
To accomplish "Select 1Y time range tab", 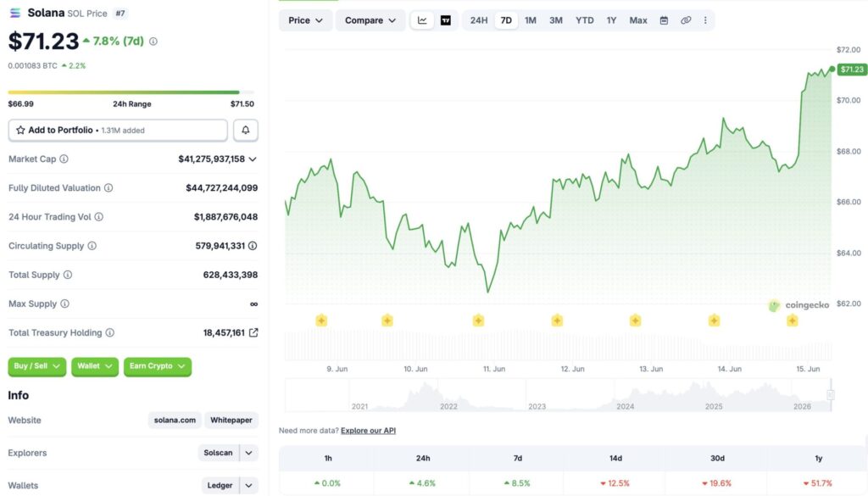I will click(611, 20).
